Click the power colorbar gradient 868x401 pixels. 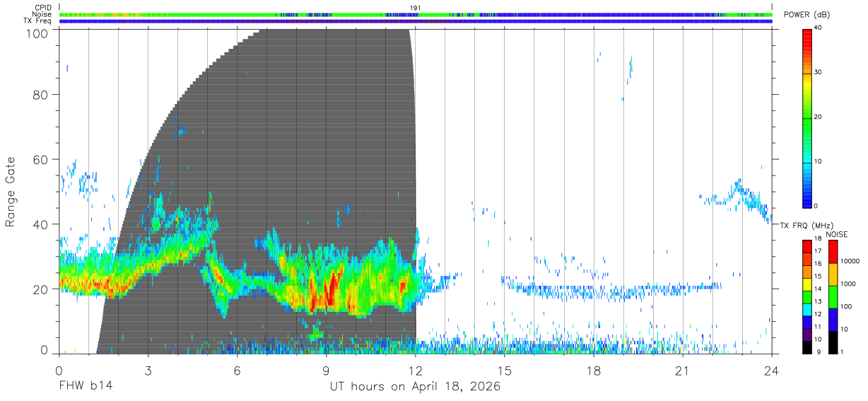click(807, 117)
